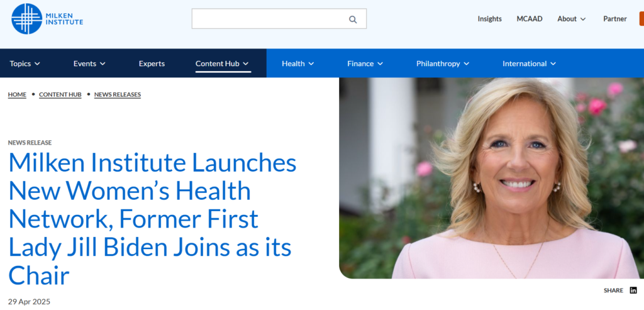Viewport: 644px width, 310px height.
Task: Open the Philanthropy dropdown
Action: [443, 64]
